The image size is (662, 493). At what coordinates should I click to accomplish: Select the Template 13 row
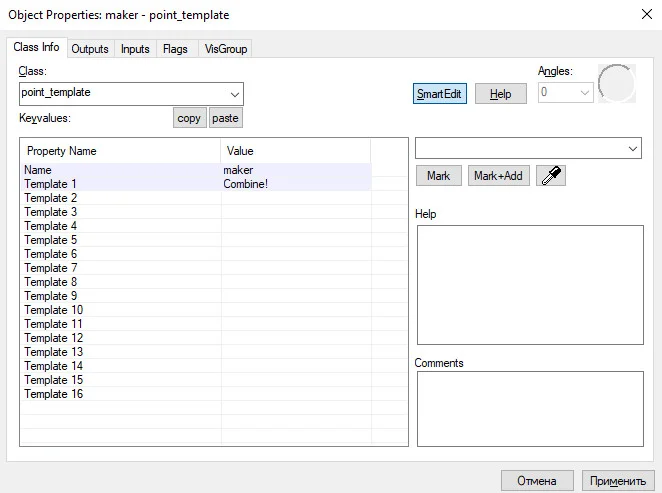tap(197, 352)
